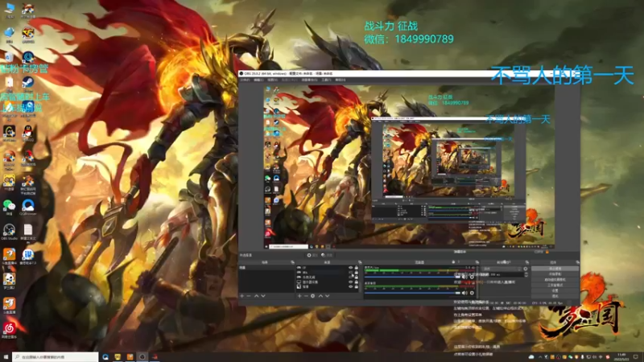Toggle visibility eye of the first source

(x=350, y=268)
